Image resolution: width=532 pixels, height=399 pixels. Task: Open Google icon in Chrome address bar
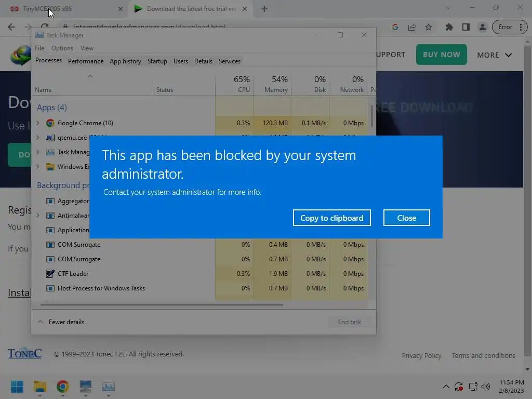[x=395, y=27]
